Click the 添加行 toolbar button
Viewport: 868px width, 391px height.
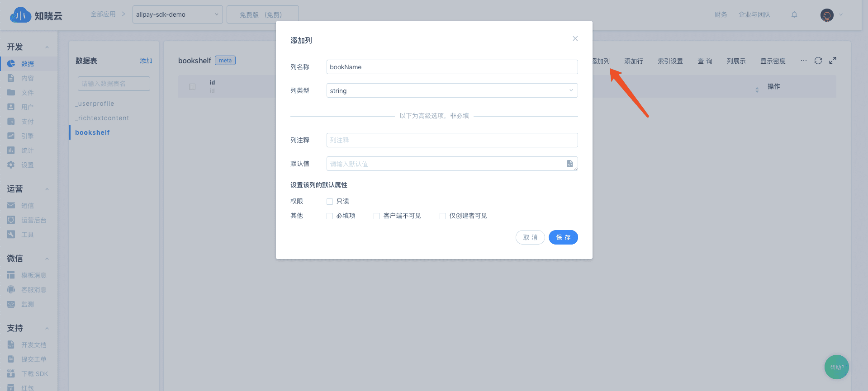click(x=634, y=61)
